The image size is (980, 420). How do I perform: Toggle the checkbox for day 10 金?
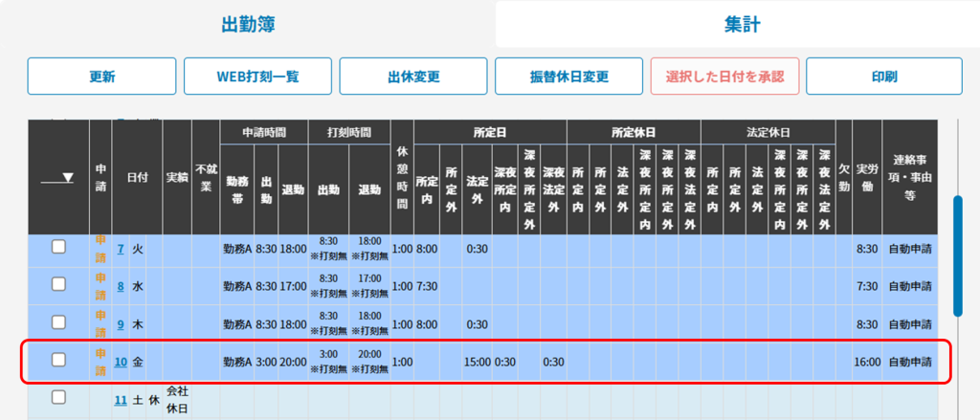58,360
